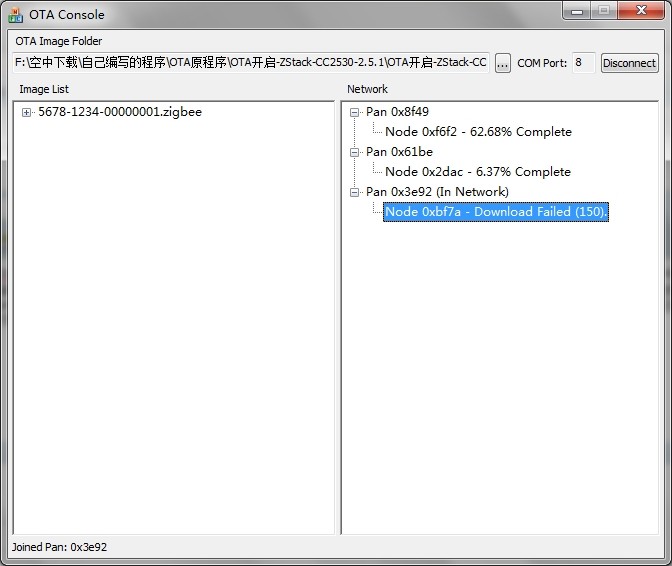Click the 'Network' panel label
Viewport: 672px width, 566px height.
tap(367, 89)
